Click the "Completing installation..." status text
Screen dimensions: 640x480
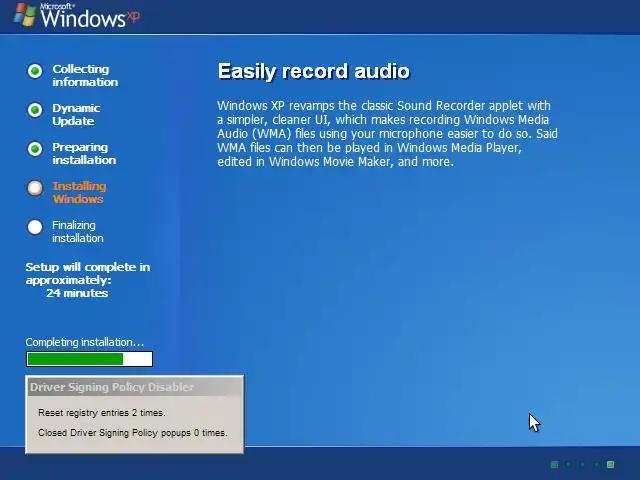(x=84, y=342)
